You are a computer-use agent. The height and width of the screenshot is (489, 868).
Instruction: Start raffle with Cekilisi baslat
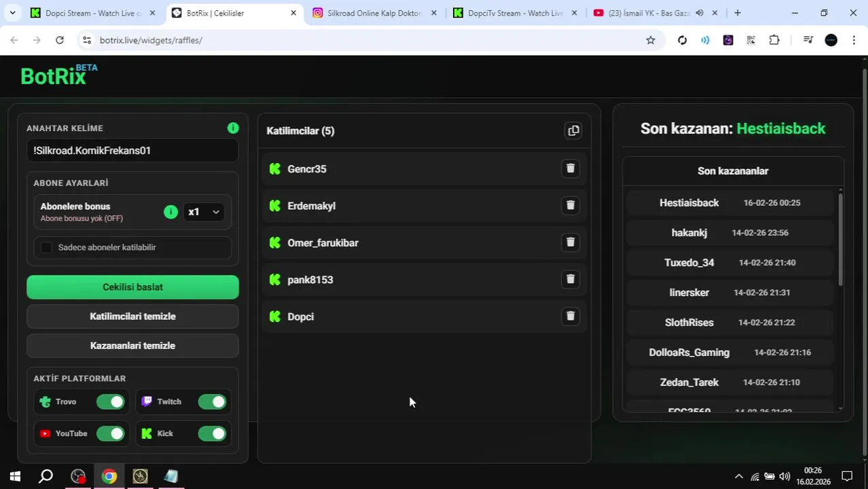(x=132, y=287)
